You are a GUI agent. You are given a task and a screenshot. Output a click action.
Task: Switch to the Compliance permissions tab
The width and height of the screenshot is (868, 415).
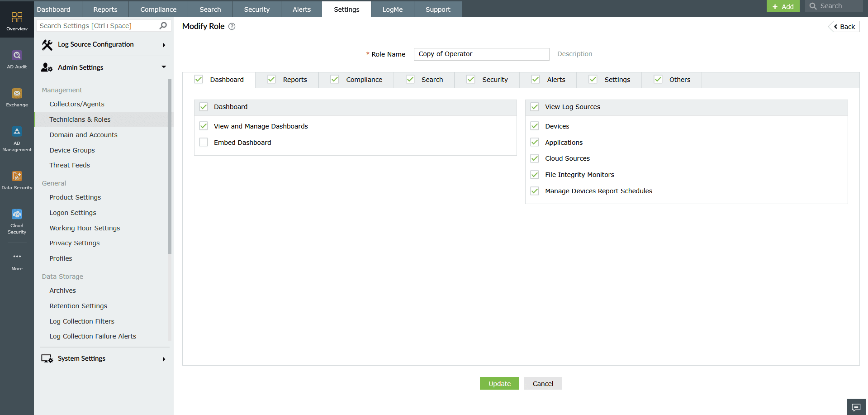pos(364,80)
